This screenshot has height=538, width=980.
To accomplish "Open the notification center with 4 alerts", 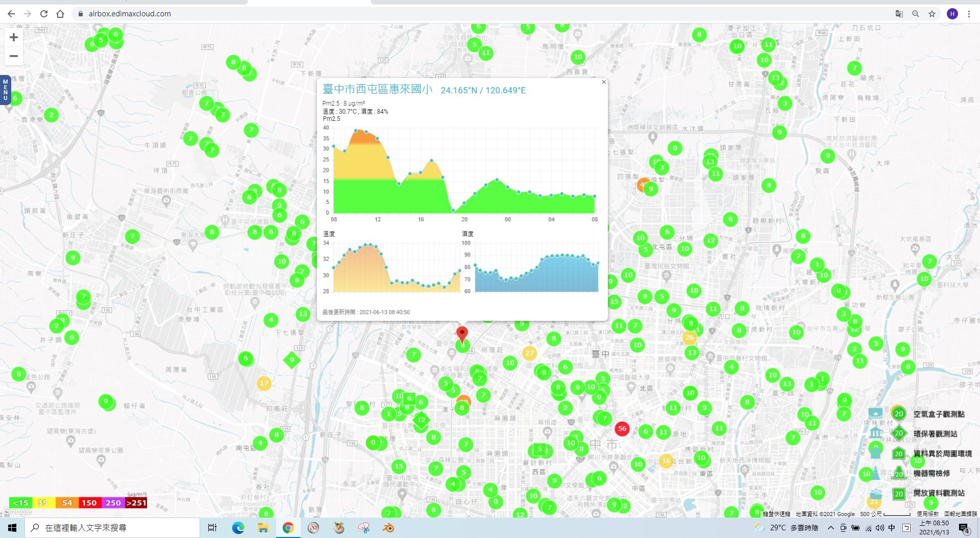I will [964, 528].
